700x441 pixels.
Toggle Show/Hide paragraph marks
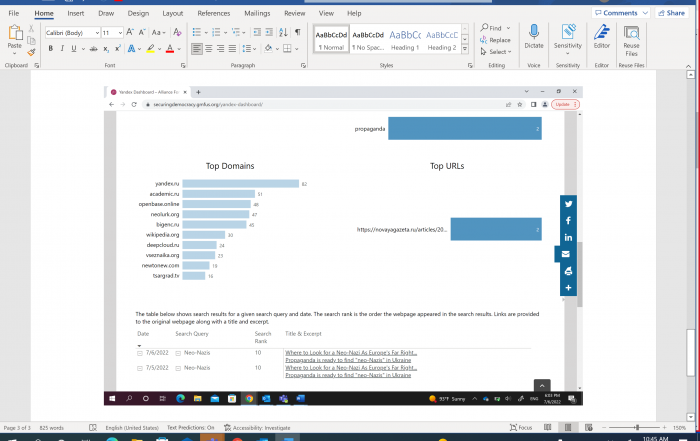pos(298,32)
